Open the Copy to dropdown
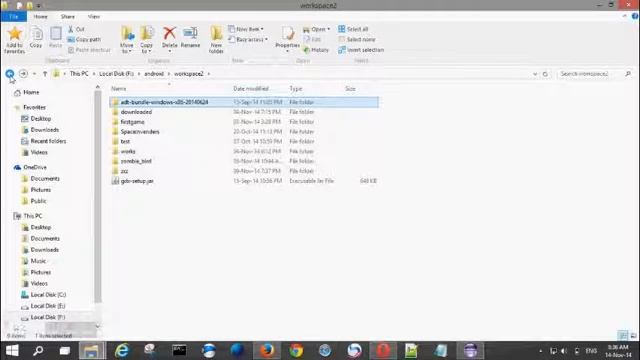Image resolution: width=640 pixels, height=360 pixels. click(147, 40)
